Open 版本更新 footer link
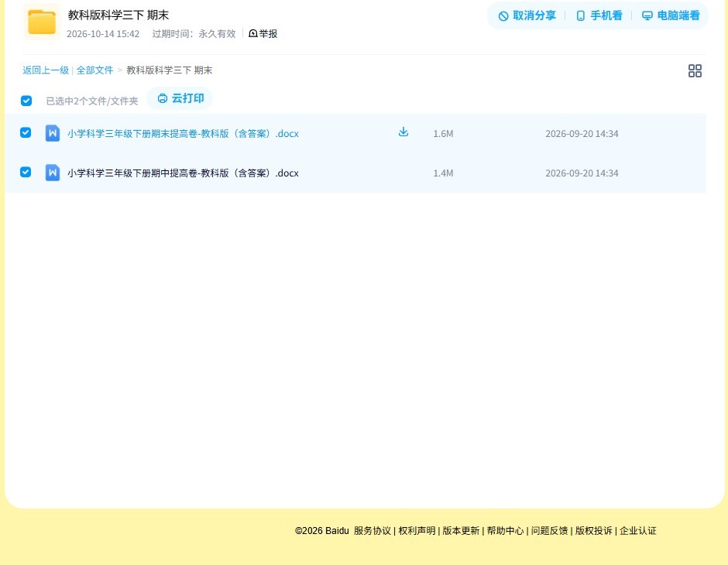Viewport: 728px width, 565px height. [x=461, y=531]
